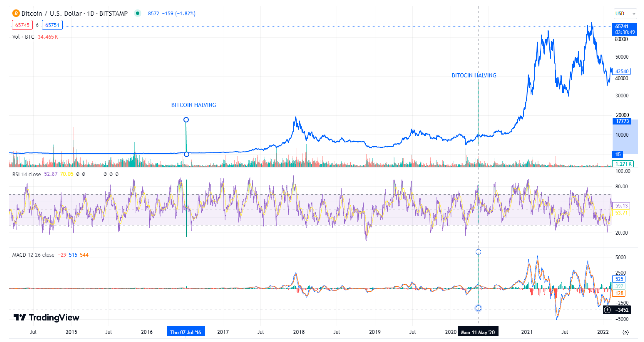This screenshot has width=644, height=342.
Task: Click the blue buy price 65751 button
Action: pos(52,25)
